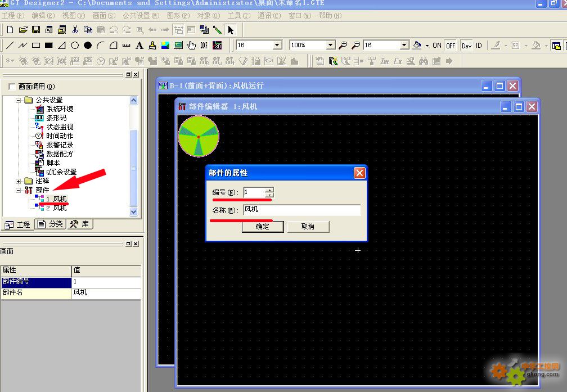The image size is (567, 392).
Task: Click the binoculars search icon
Action: [x=424, y=61]
